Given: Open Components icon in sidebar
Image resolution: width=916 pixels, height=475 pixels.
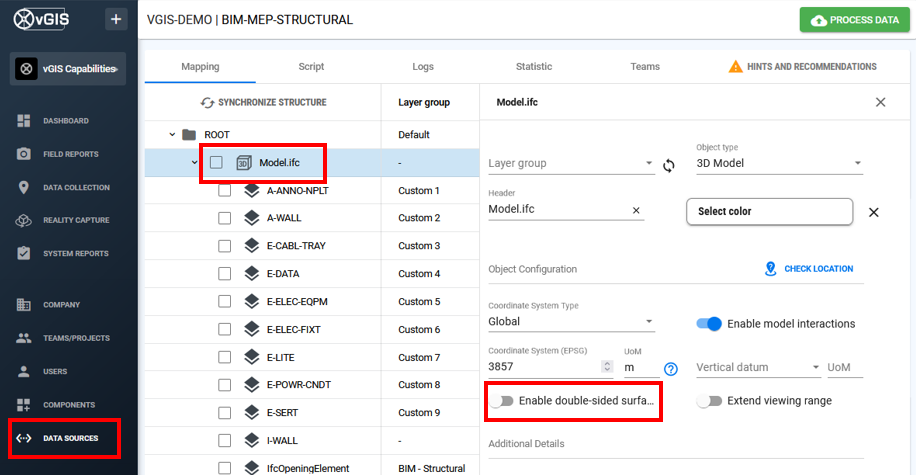Looking at the screenshot, I should (23, 405).
